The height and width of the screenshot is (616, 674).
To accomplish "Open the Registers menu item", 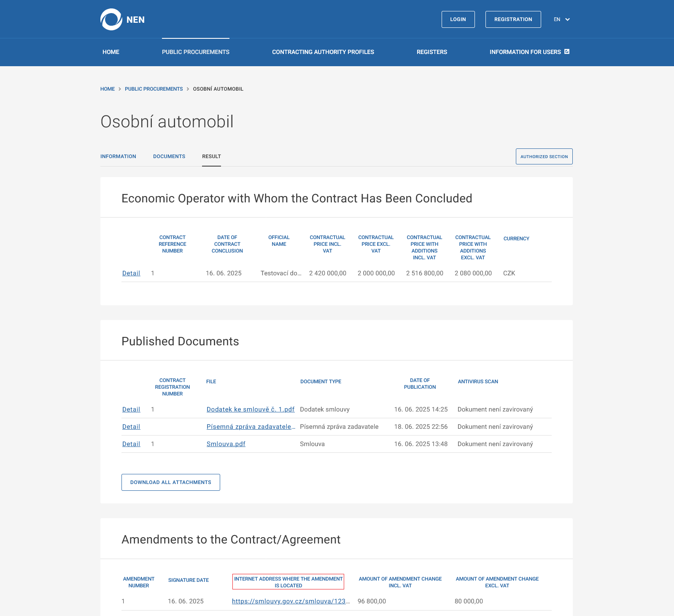I will (431, 52).
